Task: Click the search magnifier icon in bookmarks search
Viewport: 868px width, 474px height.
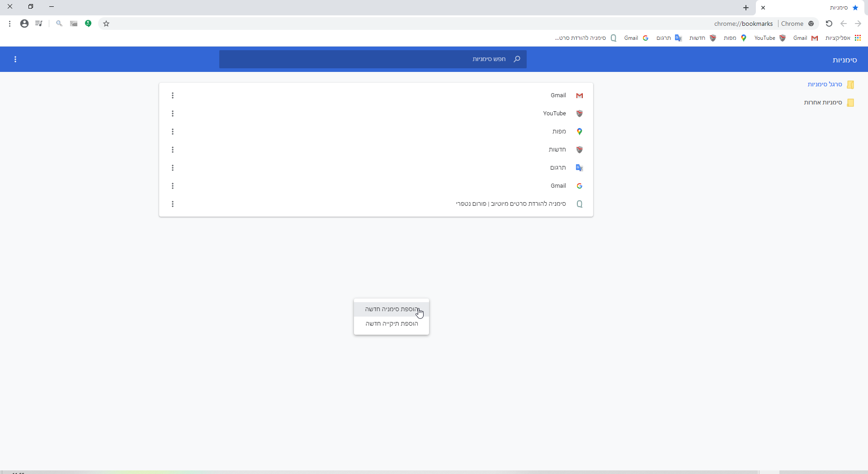Action: 517,59
